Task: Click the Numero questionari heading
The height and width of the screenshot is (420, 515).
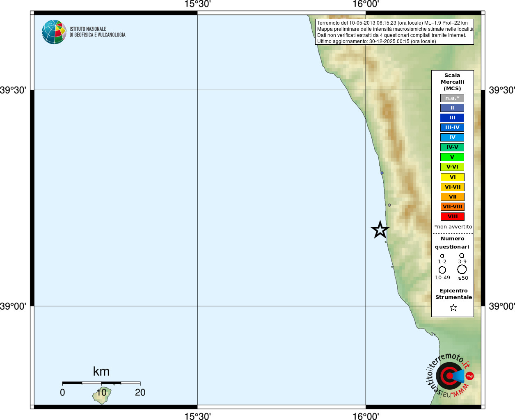Action: [x=452, y=243]
